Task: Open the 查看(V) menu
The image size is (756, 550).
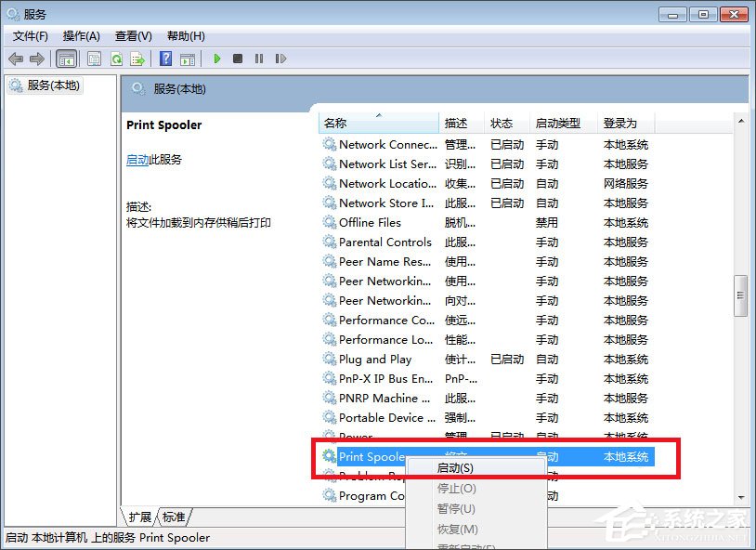Action: pos(133,35)
